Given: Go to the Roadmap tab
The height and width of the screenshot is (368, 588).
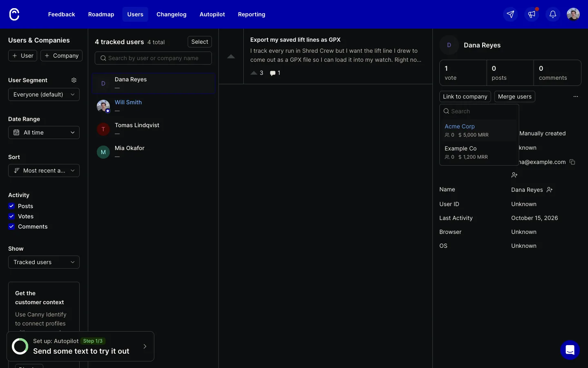Looking at the screenshot, I should point(101,14).
